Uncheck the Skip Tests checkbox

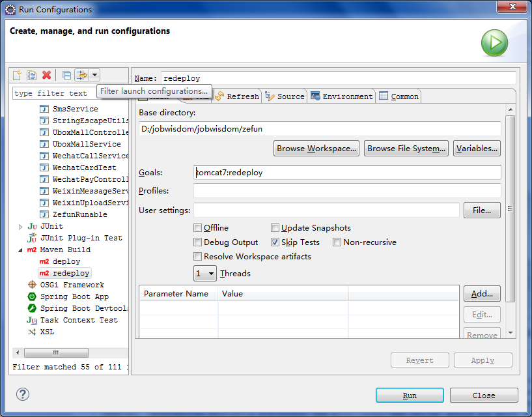coord(275,242)
